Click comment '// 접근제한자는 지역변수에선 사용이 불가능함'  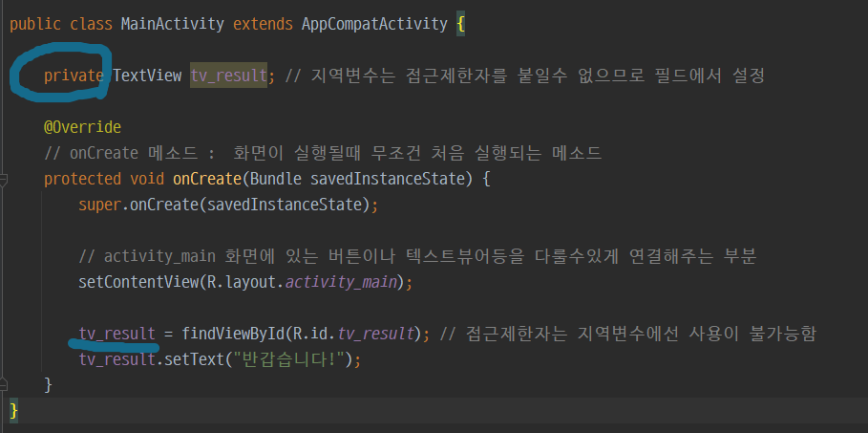[627, 334]
